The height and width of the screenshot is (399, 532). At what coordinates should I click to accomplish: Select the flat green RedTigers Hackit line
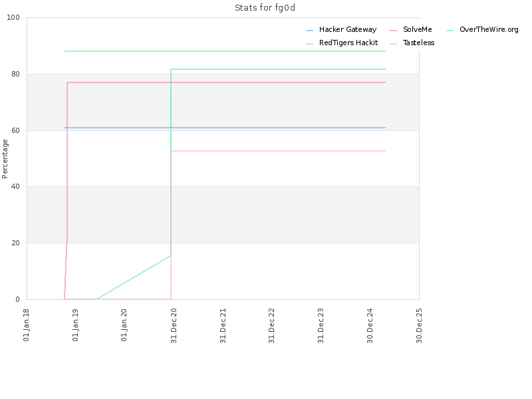click(225, 51)
